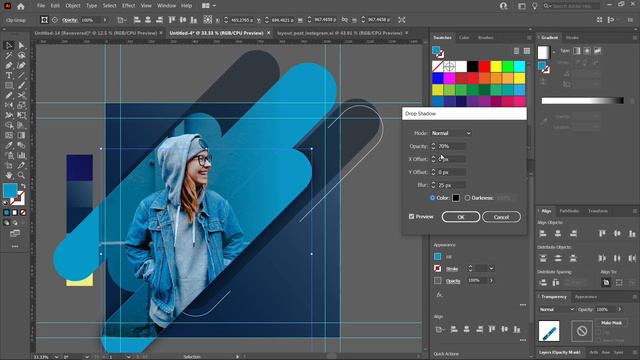Select the Hand tool
The image size is (640, 360).
pos(9,176)
